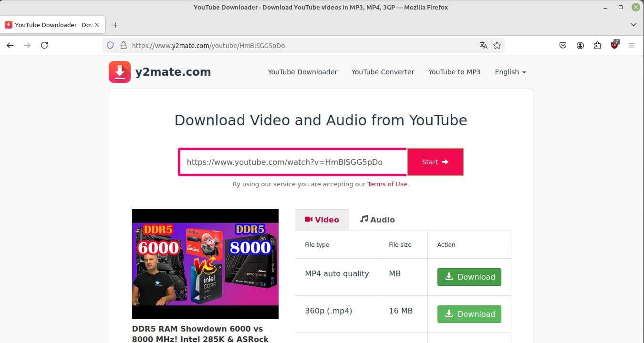The image size is (644, 343).
Task: Reload the current page
Action: pos(44,45)
